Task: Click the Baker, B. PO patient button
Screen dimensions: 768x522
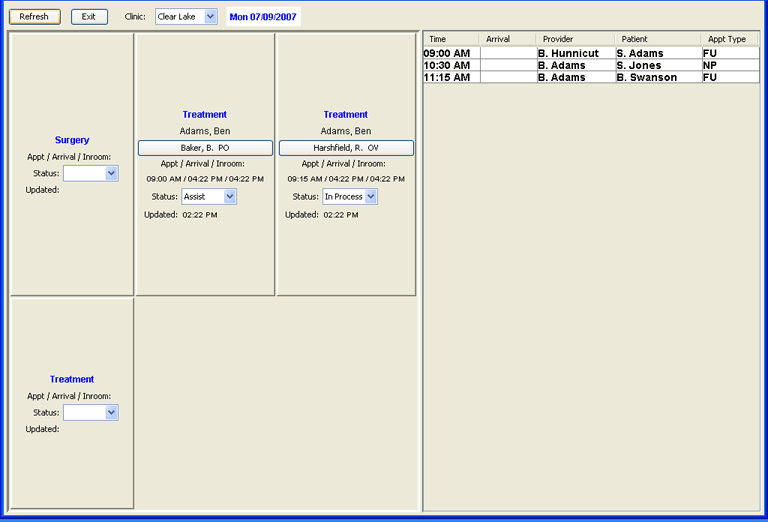Action: click(x=205, y=147)
